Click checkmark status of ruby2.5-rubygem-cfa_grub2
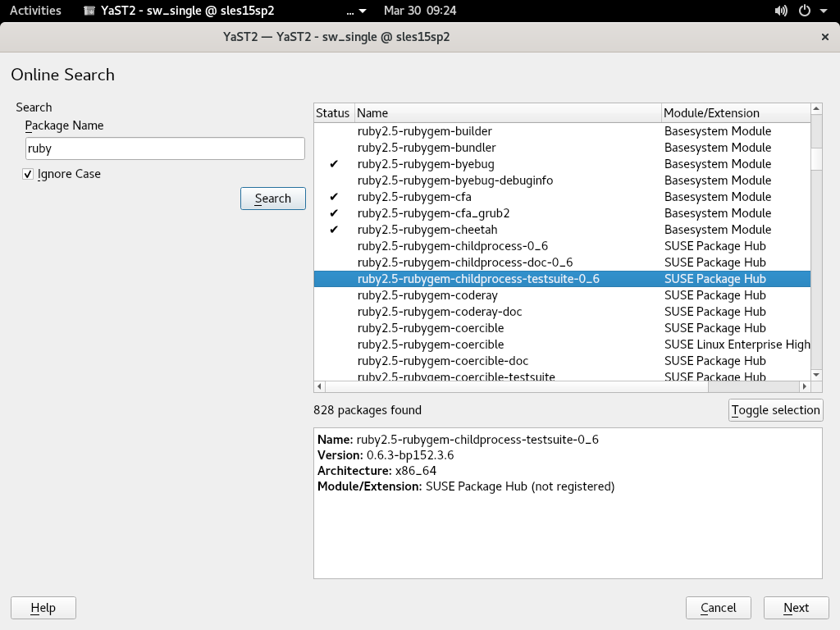The height and width of the screenshot is (630, 840). pos(334,213)
